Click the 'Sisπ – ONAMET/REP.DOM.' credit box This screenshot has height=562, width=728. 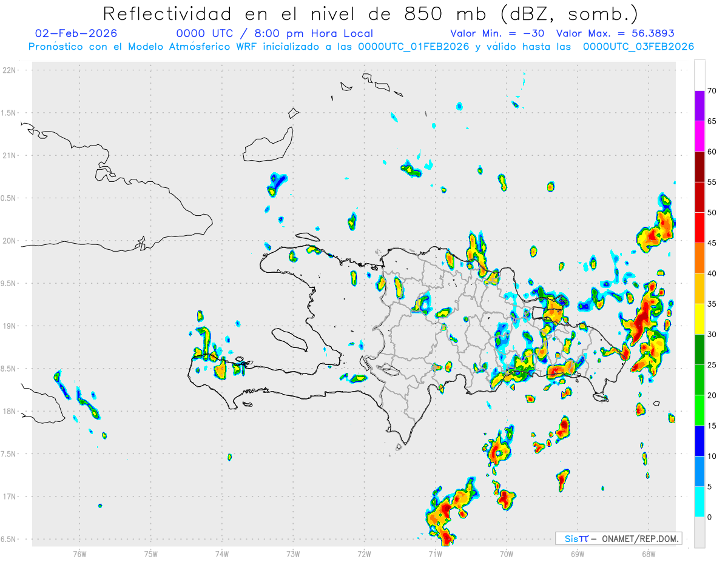[618, 538]
